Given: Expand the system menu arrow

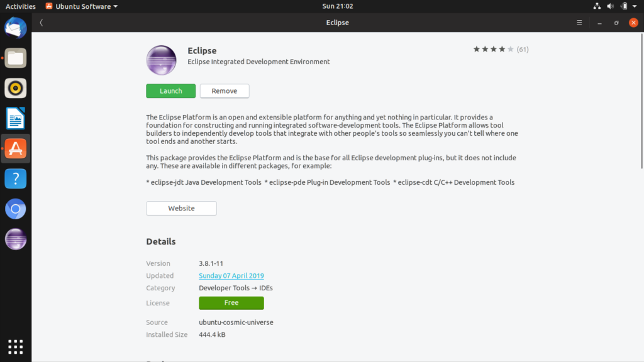Looking at the screenshot, I should pos(635,6).
